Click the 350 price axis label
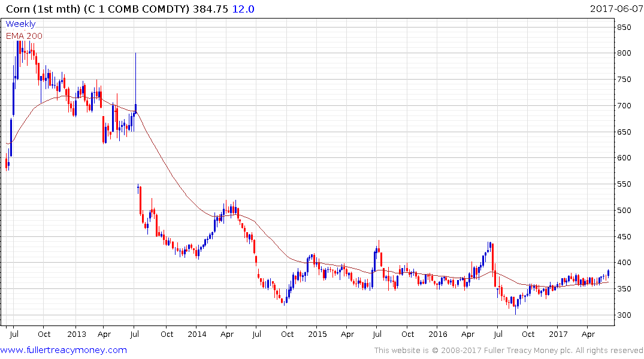This screenshot has width=644, height=359. tap(624, 288)
